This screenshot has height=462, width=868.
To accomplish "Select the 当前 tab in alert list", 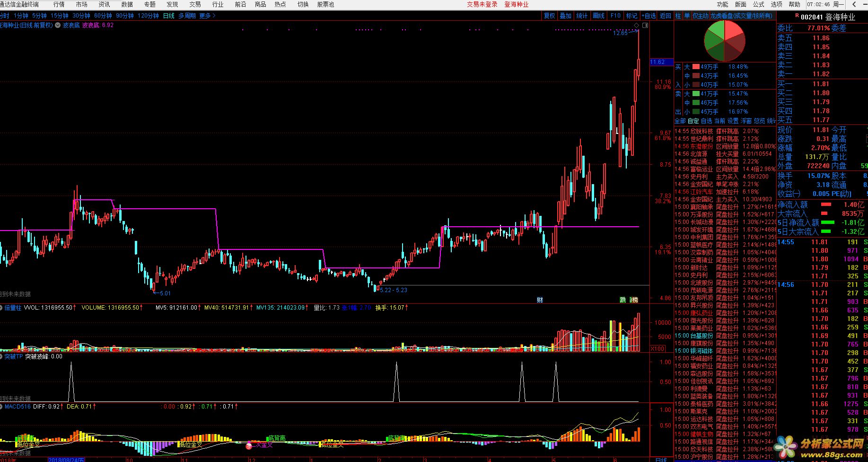I will [x=719, y=121].
